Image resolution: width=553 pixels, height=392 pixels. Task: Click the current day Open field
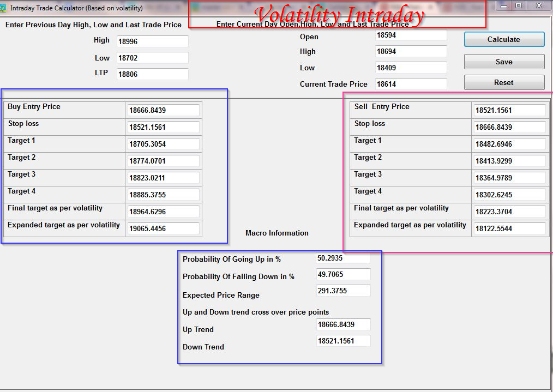coord(410,35)
